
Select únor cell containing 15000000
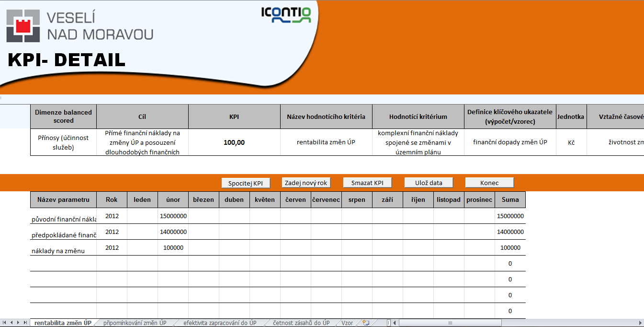tap(173, 216)
